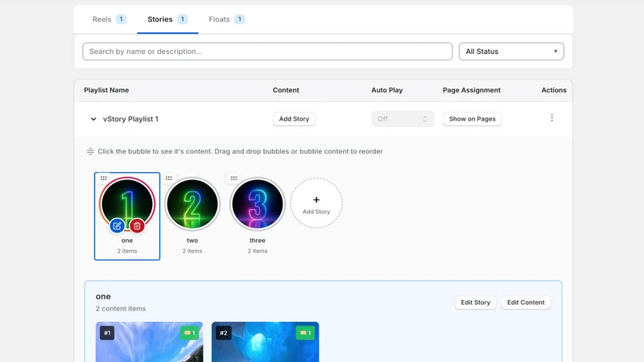This screenshot has height=362, width=644.
Task: Click the 'three' label under the third bubble
Action: (258, 241)
